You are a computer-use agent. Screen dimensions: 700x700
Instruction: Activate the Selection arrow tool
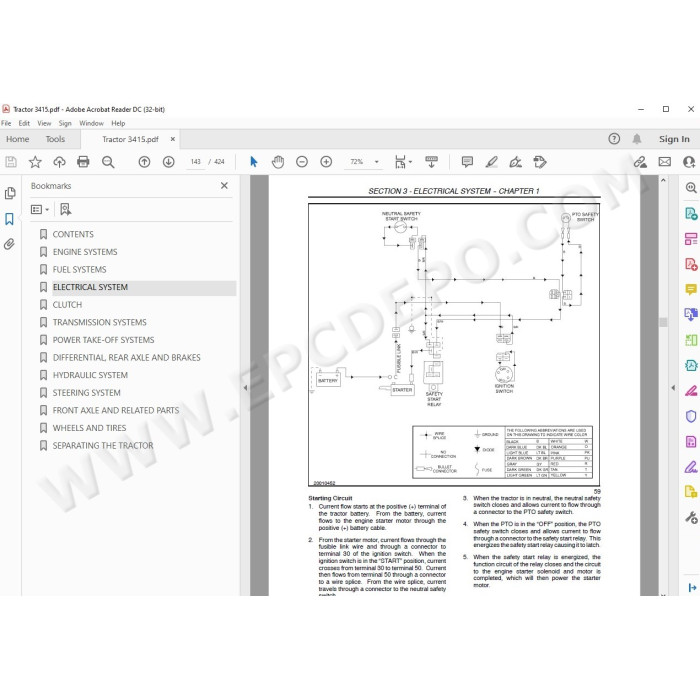pyautogui.click(x=254, y=162)
